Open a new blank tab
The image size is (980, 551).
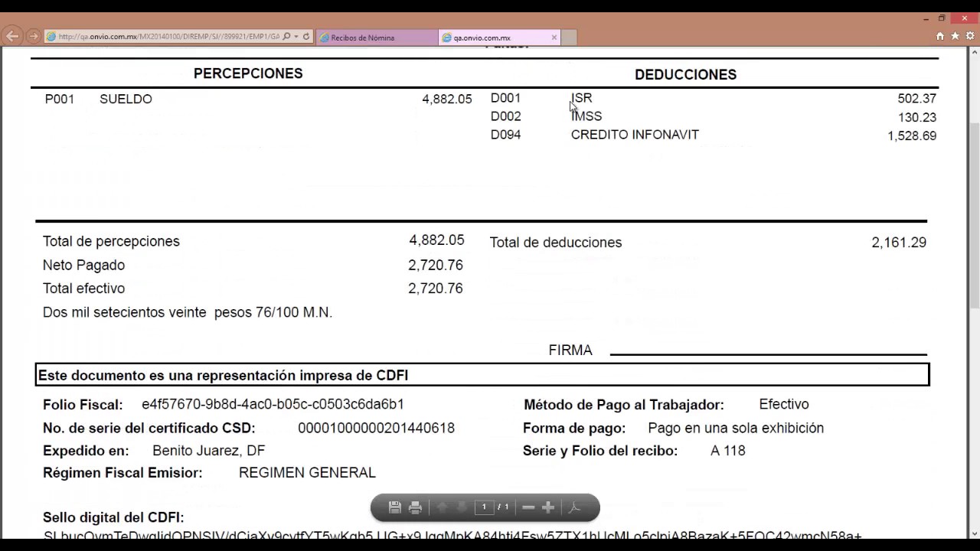[569, 37]
